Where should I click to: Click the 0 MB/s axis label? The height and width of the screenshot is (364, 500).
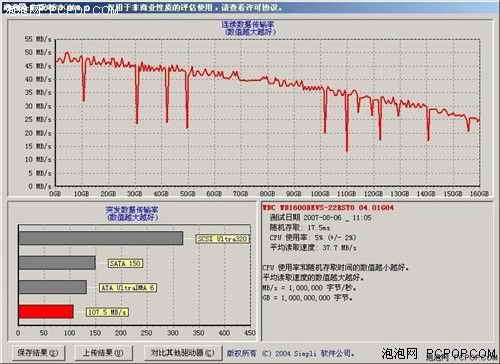click(40, 186)
